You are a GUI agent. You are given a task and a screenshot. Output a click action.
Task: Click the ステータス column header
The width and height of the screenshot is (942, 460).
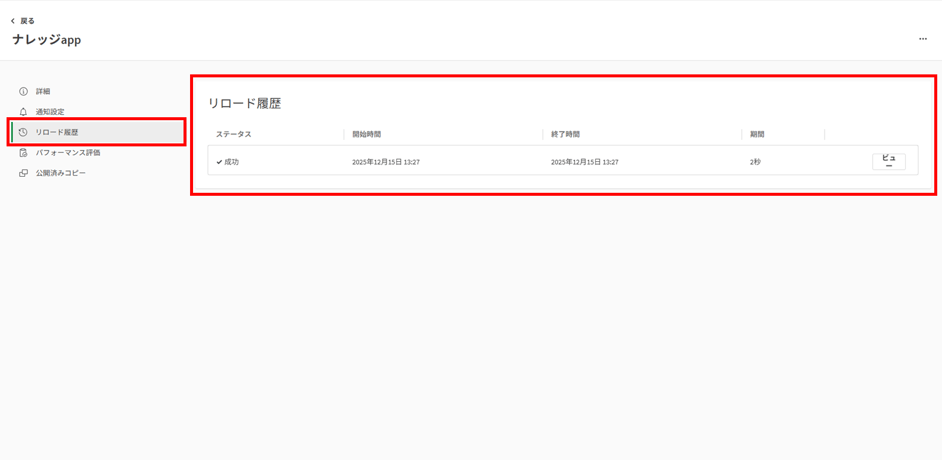coord(234,134)
